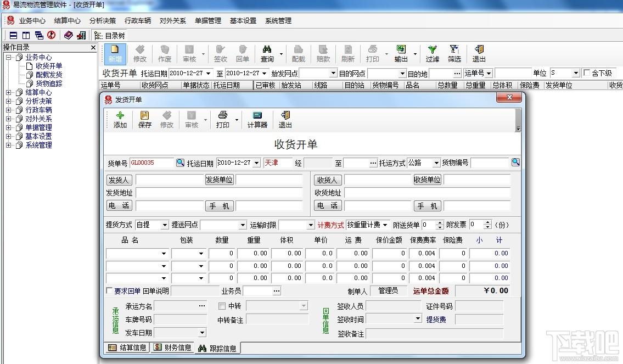Check the 要求回单 checkbox

[x=109, y=290]
